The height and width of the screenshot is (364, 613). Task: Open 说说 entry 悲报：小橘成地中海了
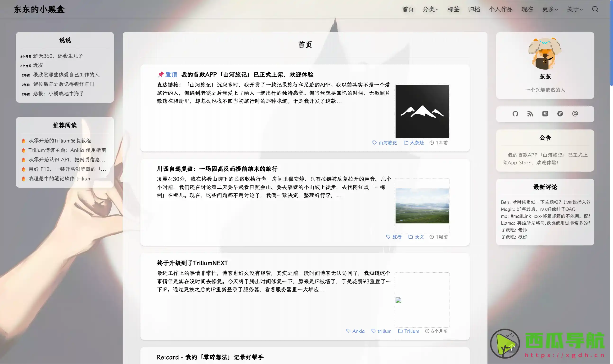(x=59, y=93)
